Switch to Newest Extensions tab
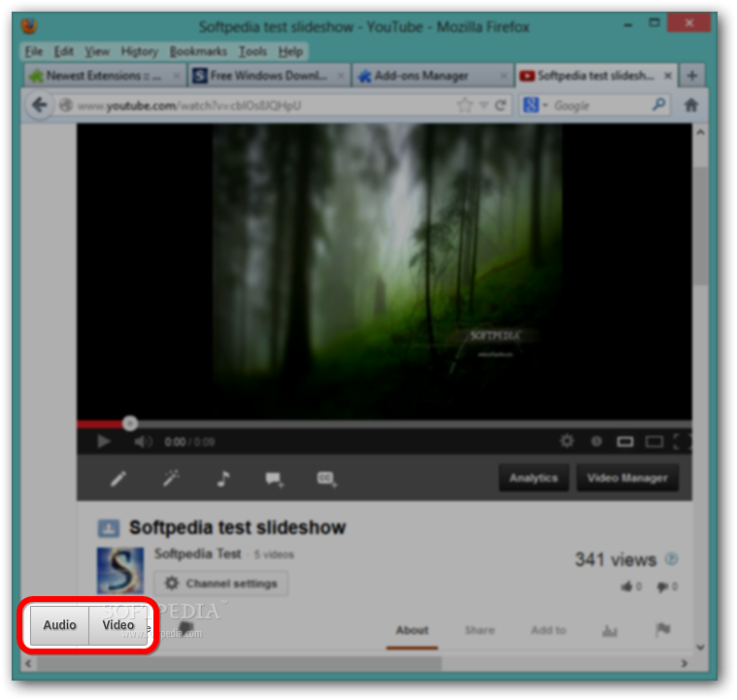 [x=104, y=76]
